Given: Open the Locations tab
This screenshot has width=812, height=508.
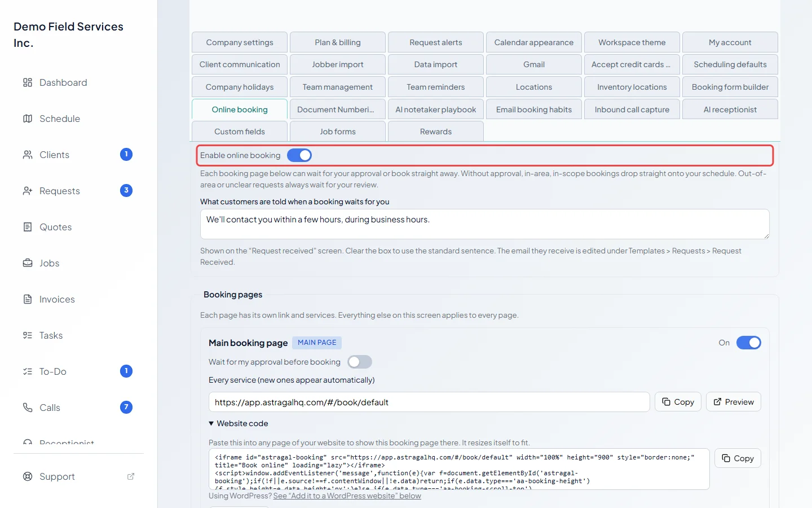Looking at the screenshot, I should tap(534, 87).
